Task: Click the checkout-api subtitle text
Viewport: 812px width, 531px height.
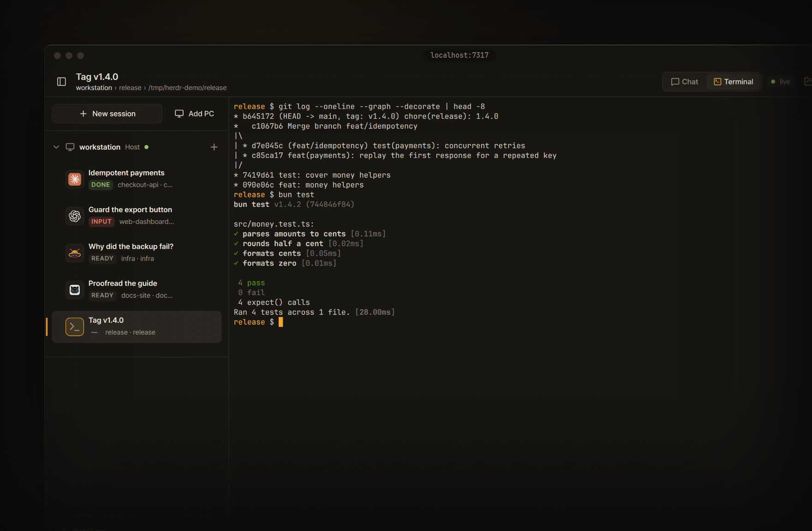Action: pos(145,185)
